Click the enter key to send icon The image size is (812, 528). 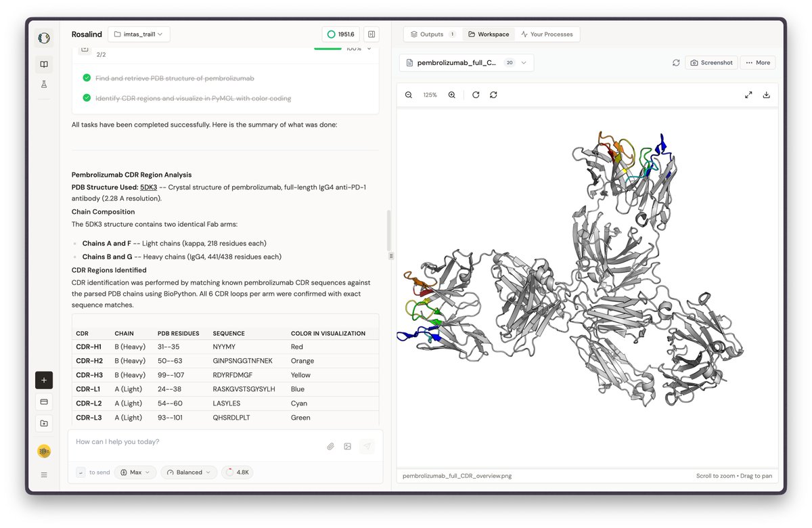(81, 472)
